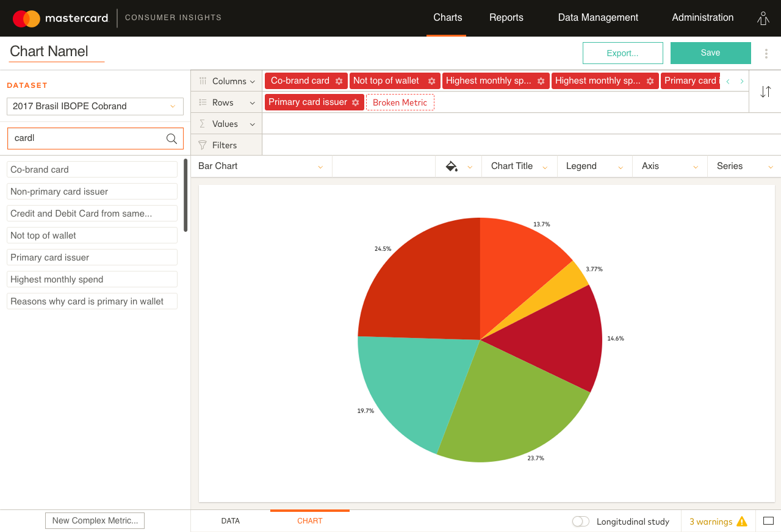Click the fullscreen rectangle icon
781x532 pixels.
(x=768, y=521)
